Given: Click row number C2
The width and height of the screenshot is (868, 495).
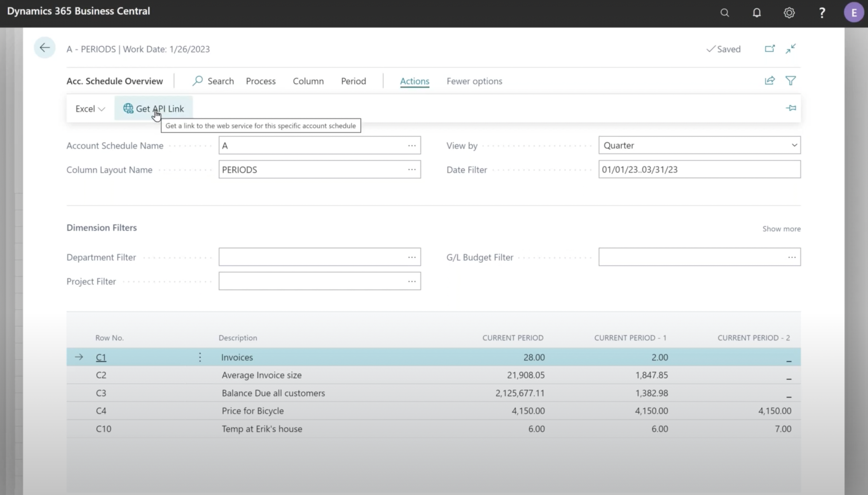Looking at the screenshot, I should click(x=101, y=375).
